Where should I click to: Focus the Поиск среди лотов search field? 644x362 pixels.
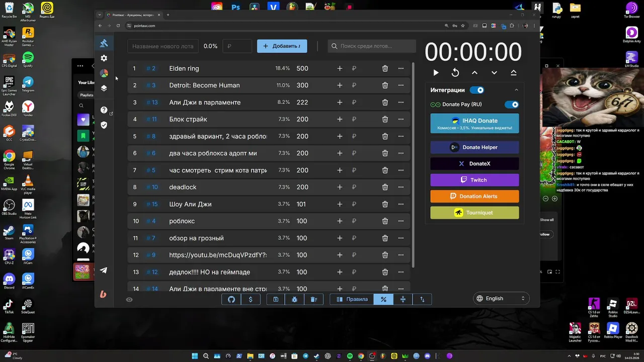pyautogui.click(x=372, y=46)
